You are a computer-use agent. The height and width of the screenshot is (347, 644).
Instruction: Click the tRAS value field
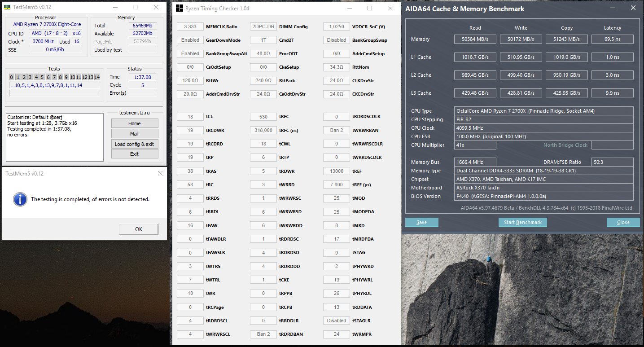[x=190, y=171]
